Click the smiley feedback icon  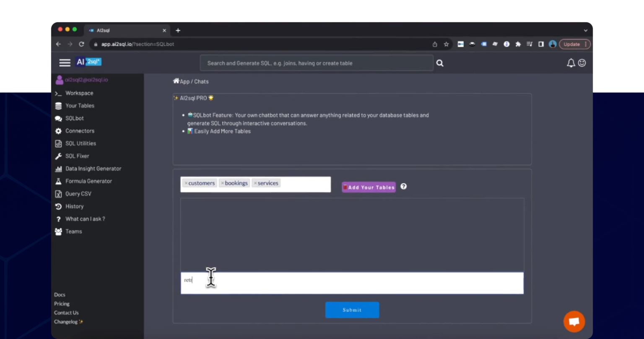[x=582, y=63]
